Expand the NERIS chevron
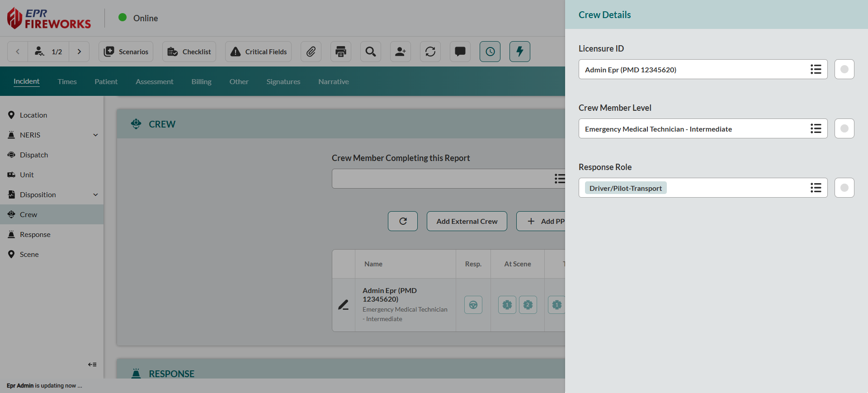The image size is (868, 393). (x=95, y=135)
